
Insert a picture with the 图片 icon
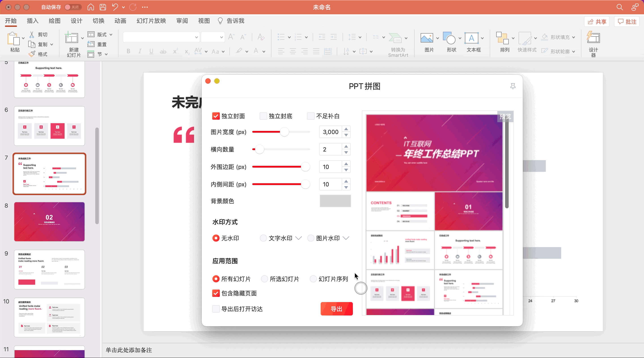coord(427,38)
